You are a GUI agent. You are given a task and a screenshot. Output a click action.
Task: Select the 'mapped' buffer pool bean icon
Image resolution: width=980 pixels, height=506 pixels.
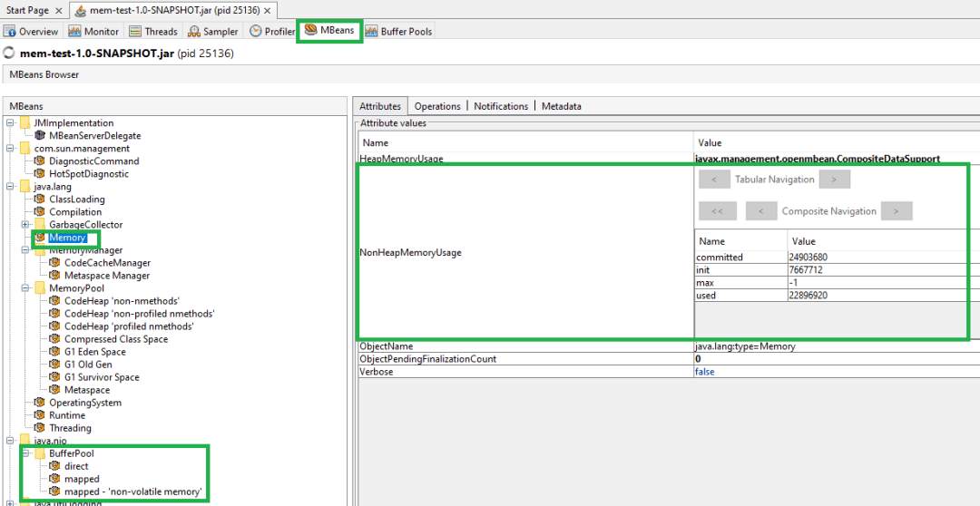tap(55, 479)
